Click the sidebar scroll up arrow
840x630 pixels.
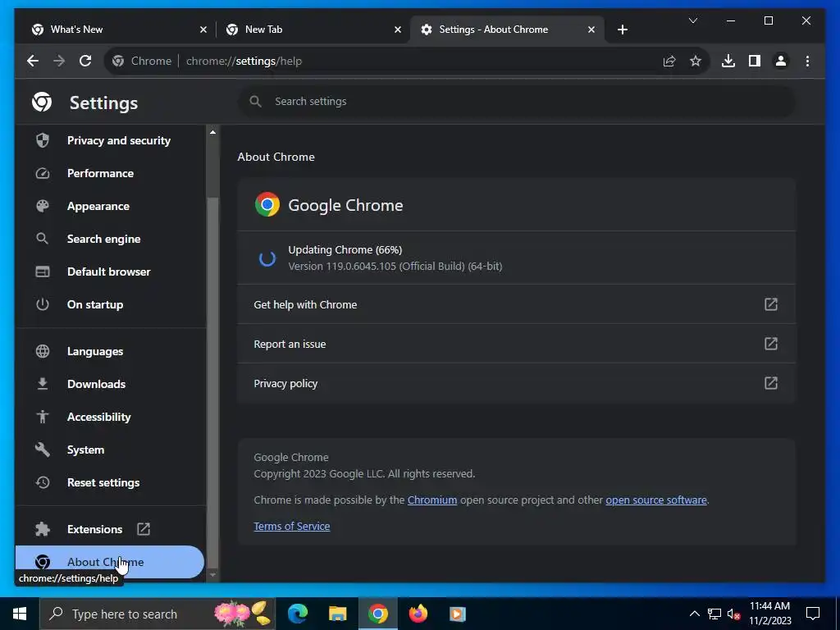(x=212, y=132)
